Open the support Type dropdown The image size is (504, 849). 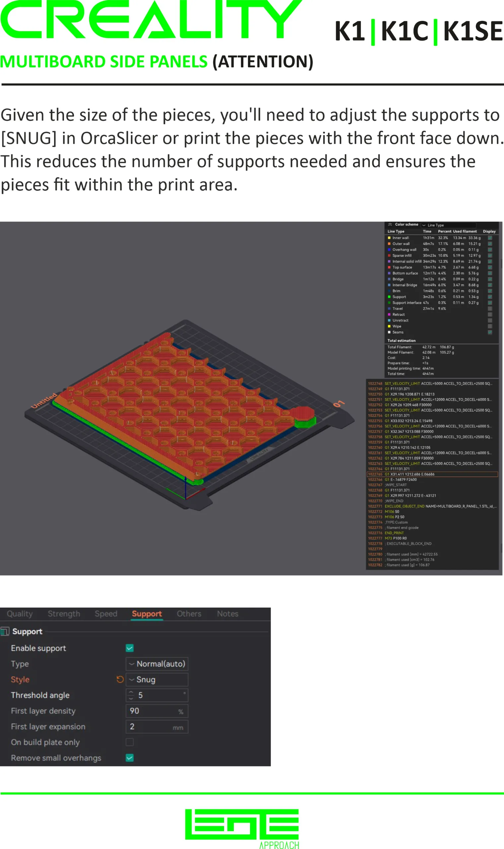click(157, 664)
